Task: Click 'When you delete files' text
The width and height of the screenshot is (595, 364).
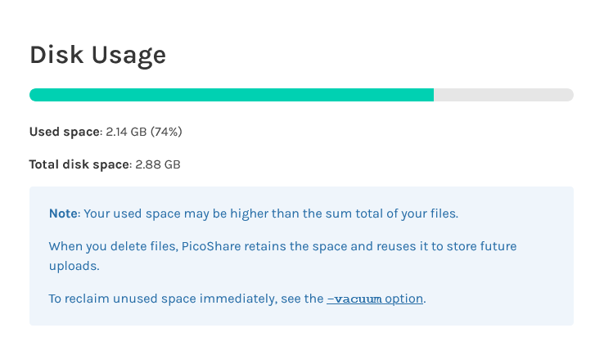Action: pos(114,246)
